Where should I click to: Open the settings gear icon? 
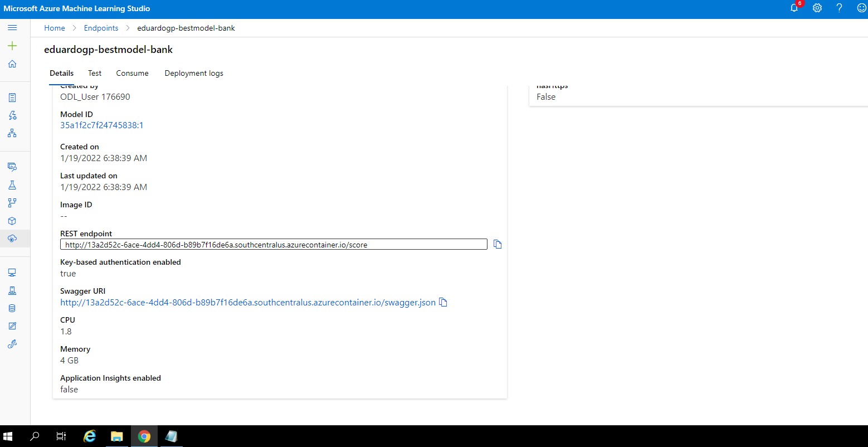(817, 8)
